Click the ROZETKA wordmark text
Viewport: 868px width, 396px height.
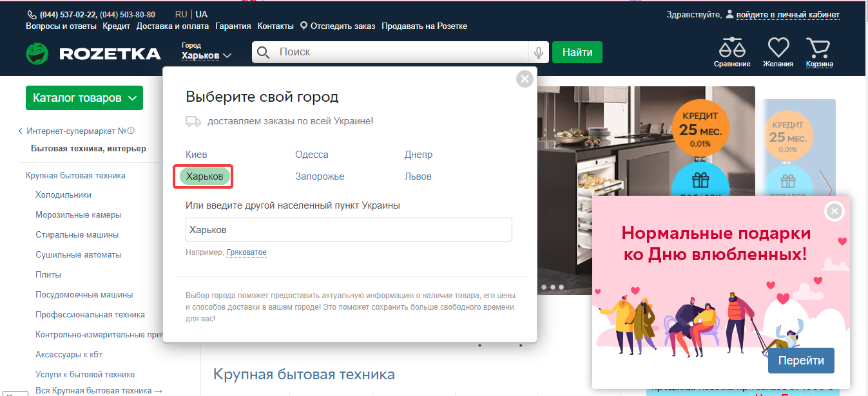[110, 53]
